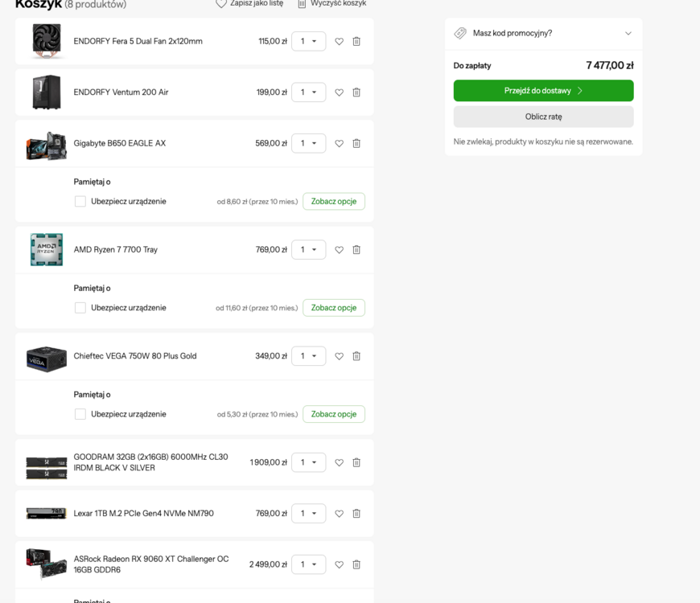Add GOODRAM 32GB memory to wishlist
This screenshot has width=700, height=603.
[340, 462]
